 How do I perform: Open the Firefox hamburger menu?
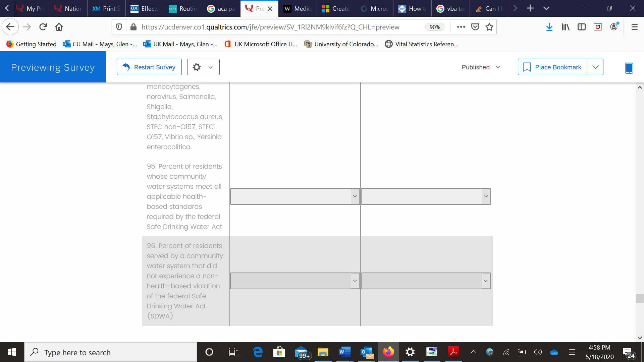click(x=634, y=27)
